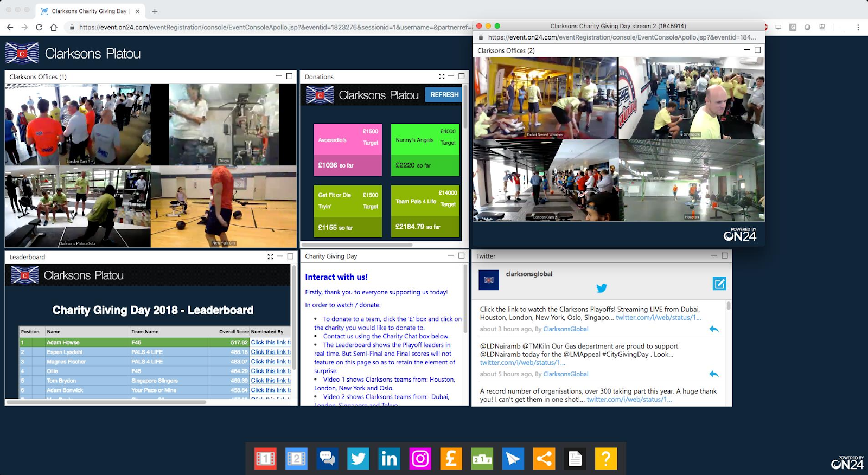Click ON24 logo in stream 2 window

pos(740,234)
